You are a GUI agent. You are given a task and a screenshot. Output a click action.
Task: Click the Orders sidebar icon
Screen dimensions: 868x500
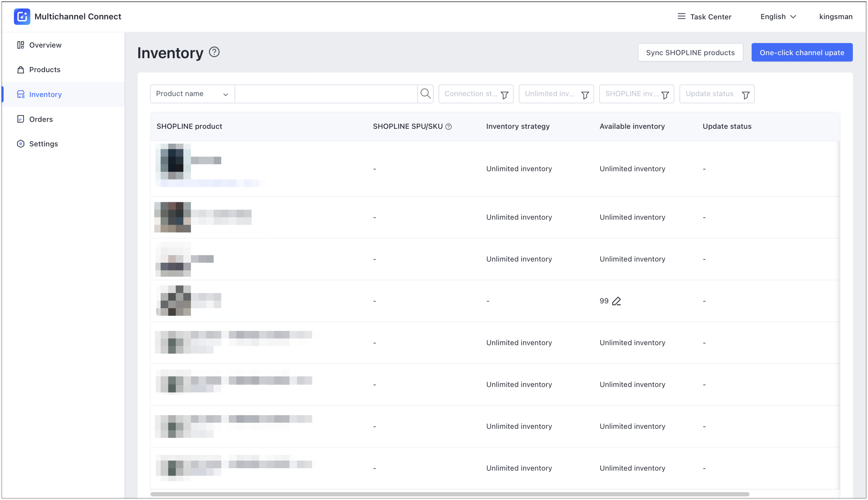21,119
